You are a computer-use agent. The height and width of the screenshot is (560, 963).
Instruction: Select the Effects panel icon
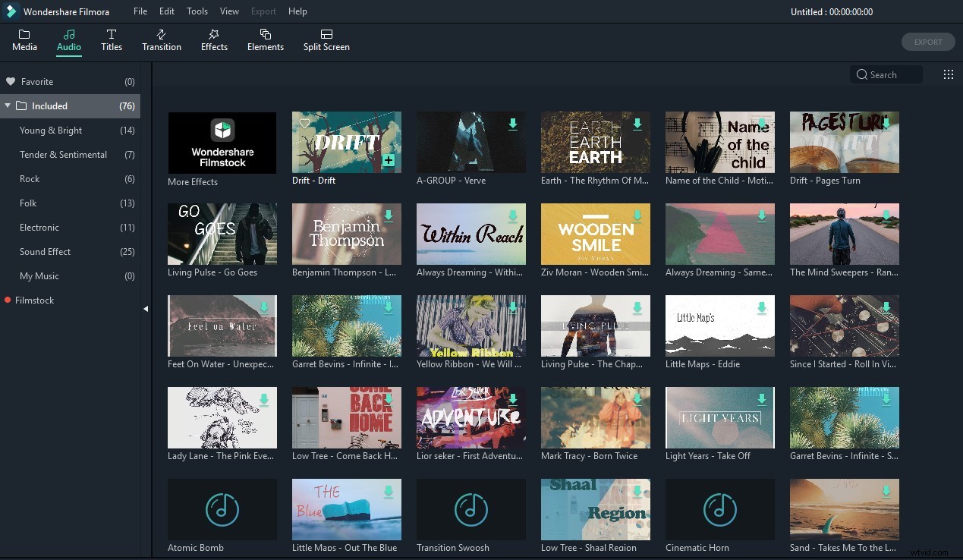[214, 39]
